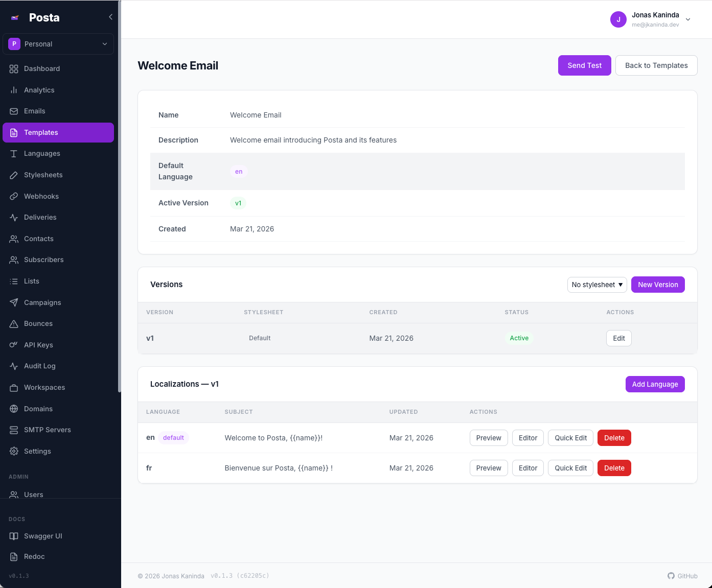Collapse the sidebar with the chevron arrow
The height and width of the screenshot is (588, 712).
point(110,17)
